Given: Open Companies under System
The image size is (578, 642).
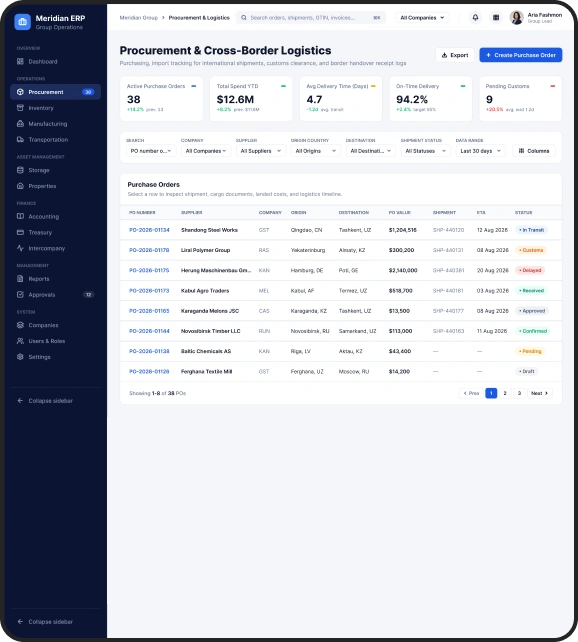Looking at the screenshot, I should click(x=55, y=325).
